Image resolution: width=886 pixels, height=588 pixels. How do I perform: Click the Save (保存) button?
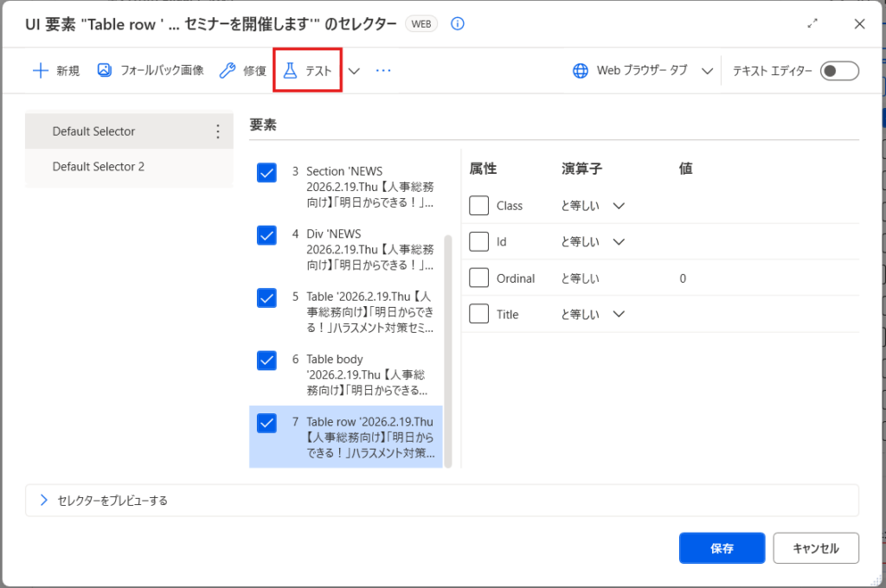click(722, 548)
